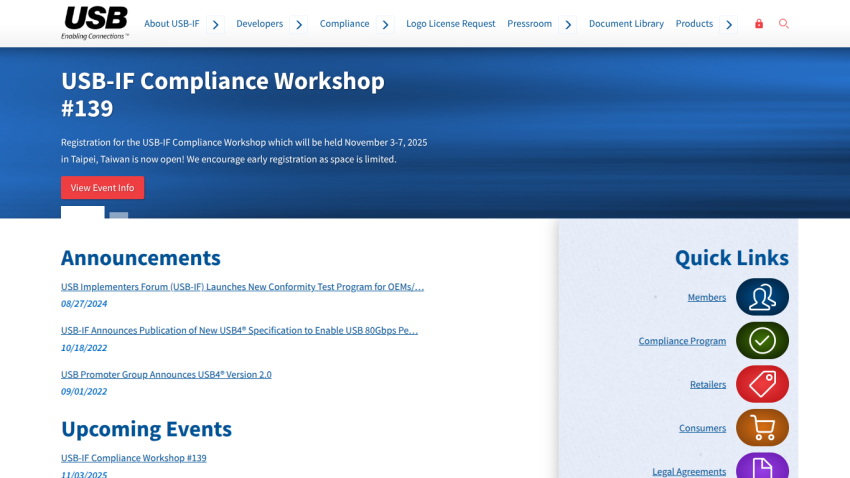Image resolution: width=850 pixels, height=478 pixels.
Task: Click the Quick Links heading
Action: click(x=732, y=258)
